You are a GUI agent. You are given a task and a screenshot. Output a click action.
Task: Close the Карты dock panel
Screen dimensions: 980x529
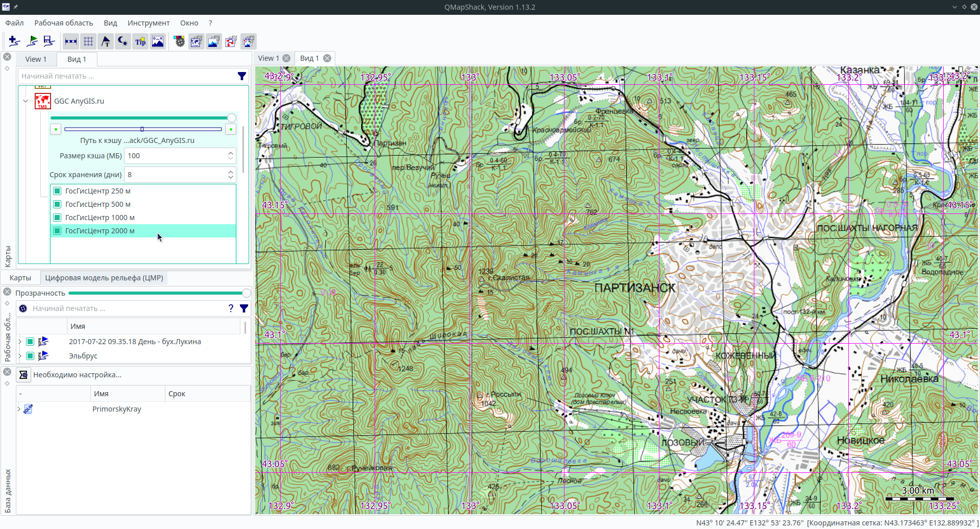pos(7,57)
